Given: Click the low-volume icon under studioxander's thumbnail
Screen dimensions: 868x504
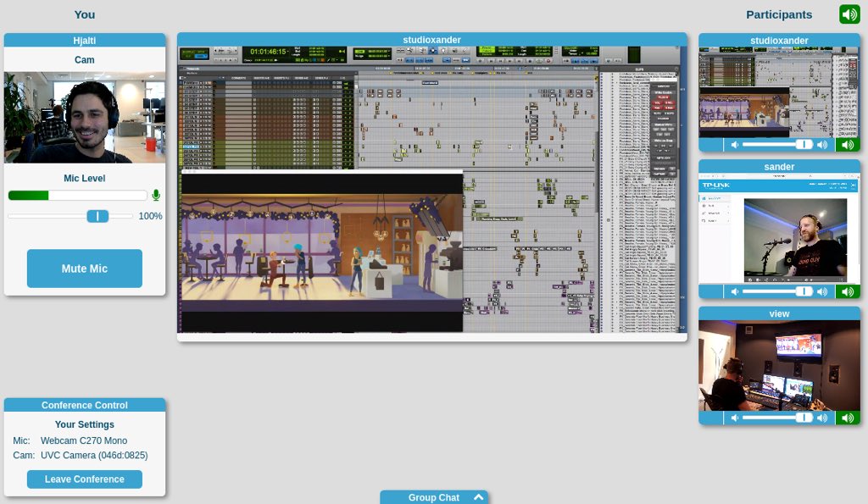Looking at the screenshot, I should [x=735, y=145].
